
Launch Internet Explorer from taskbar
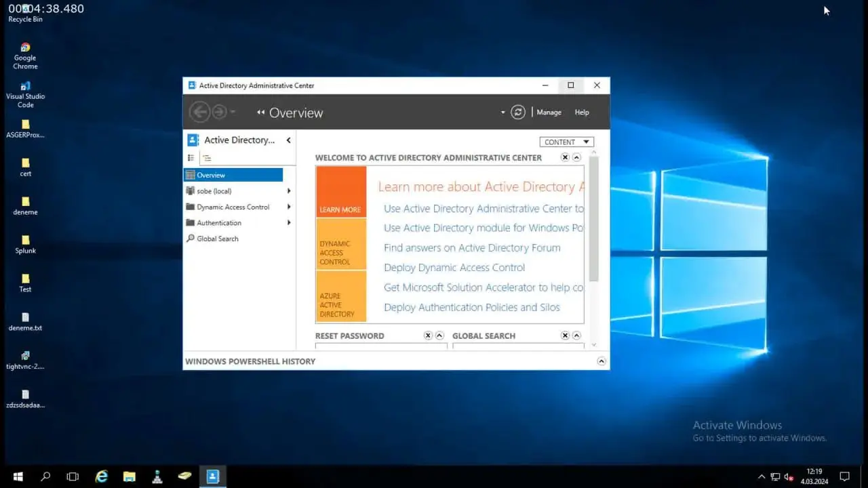[x=102, y=476]
